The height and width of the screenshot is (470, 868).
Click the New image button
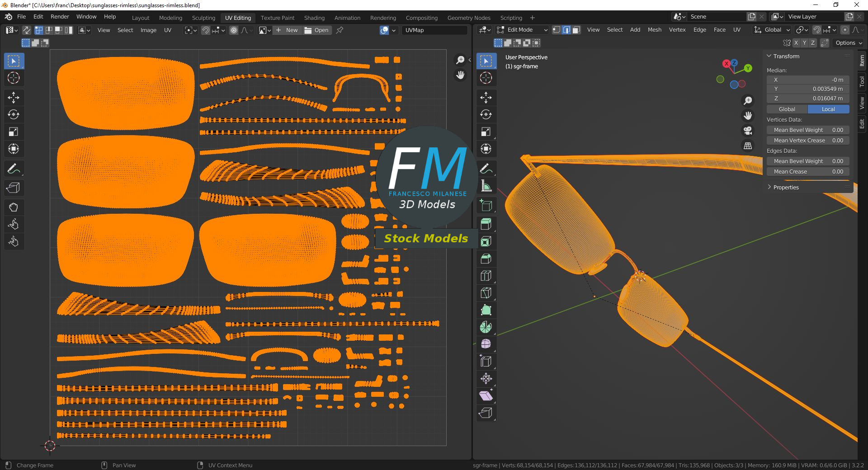tap(287, 30)
